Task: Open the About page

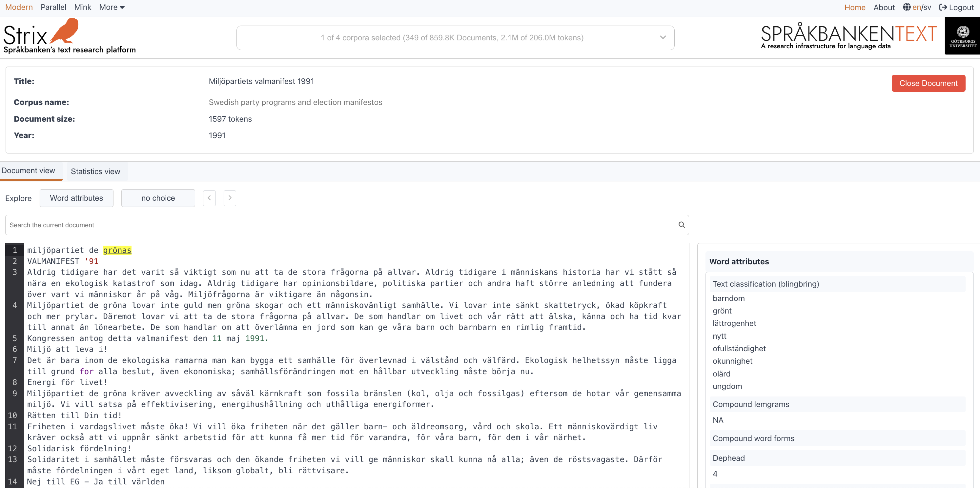Action: [x=884, y=7]
